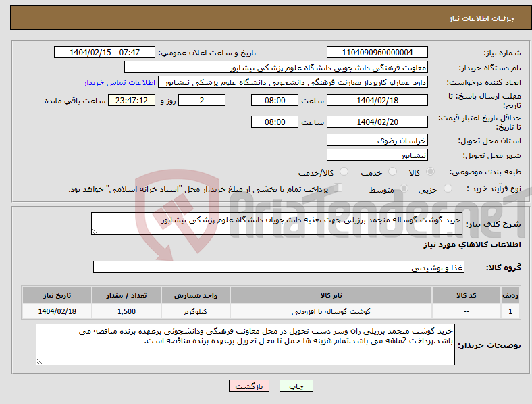532x404 pixels.
Task: Click the remaining days field showing 2
Action: click(x=202, y=100)
